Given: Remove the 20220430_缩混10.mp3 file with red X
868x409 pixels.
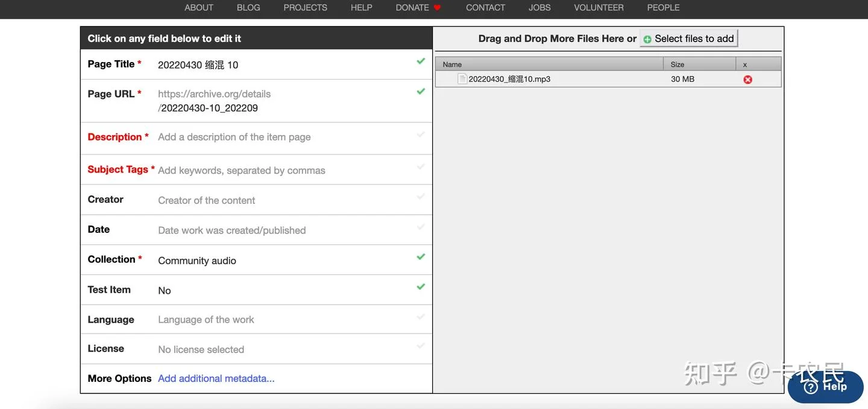Looking at the screenshot, I should 747,79.
